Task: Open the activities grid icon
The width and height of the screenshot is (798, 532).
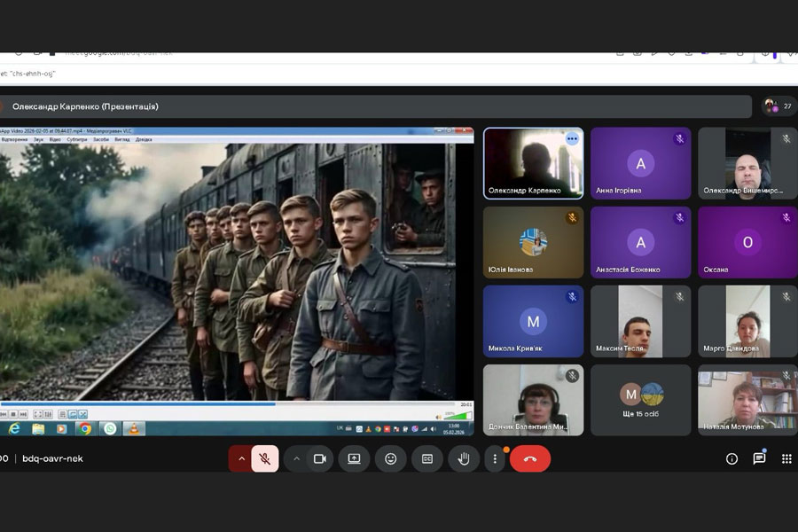Action: pyautogui.click(x=786, y=458)
